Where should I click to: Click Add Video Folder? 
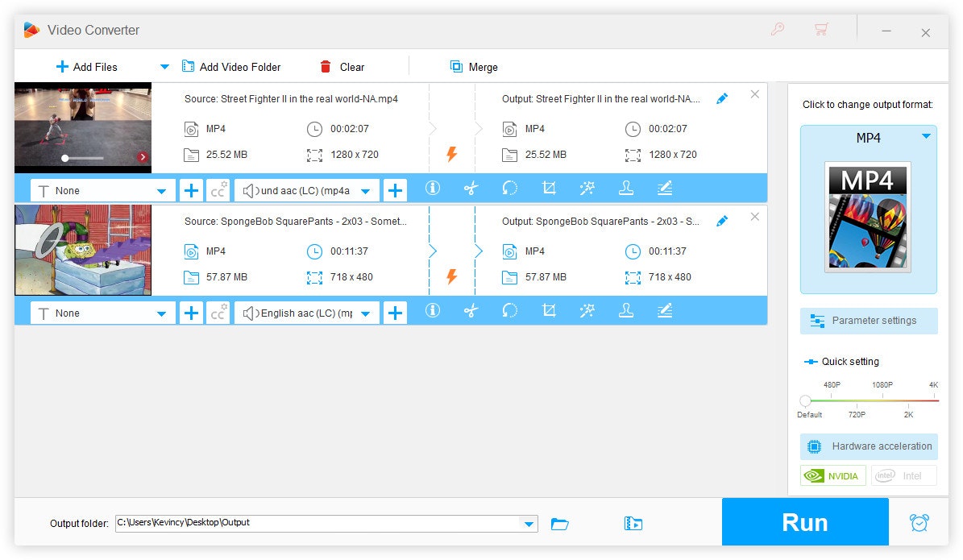pos(231,67)
